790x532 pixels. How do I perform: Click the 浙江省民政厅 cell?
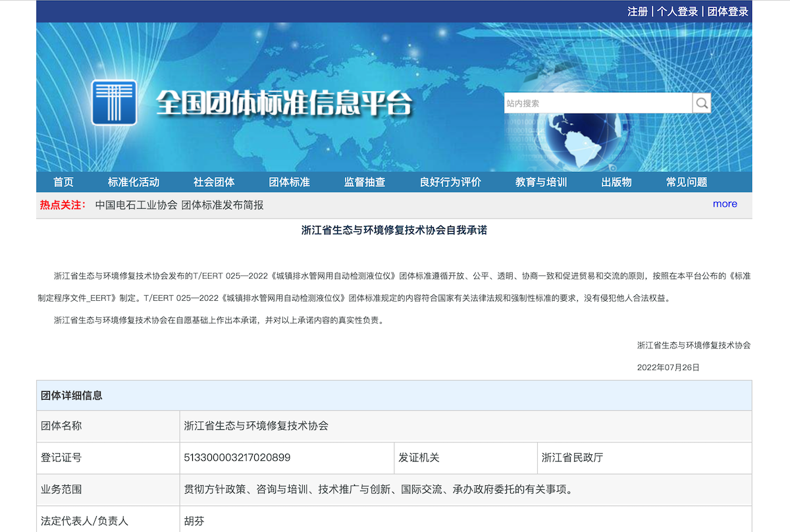click(x=645, y=458)
